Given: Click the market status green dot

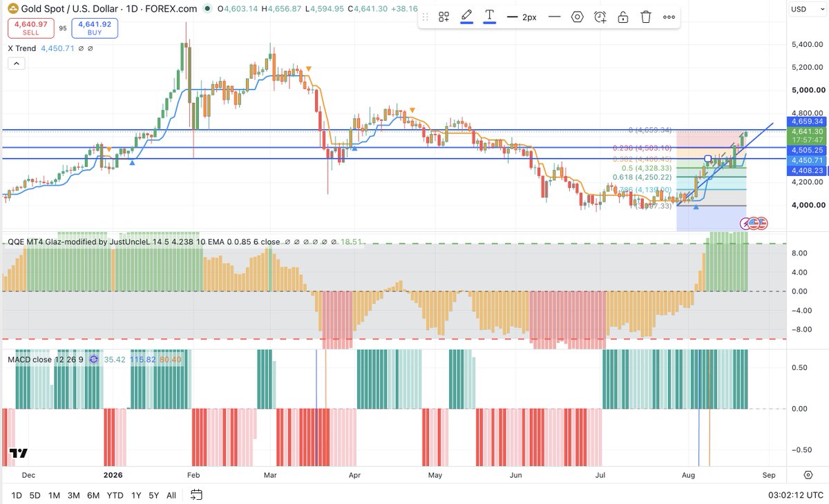Looking at the screenshot, I should (207, 9).
